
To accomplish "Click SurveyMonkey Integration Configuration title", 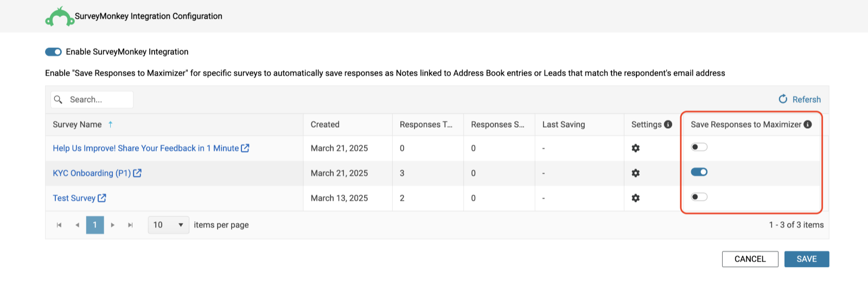I will [149, 16].
